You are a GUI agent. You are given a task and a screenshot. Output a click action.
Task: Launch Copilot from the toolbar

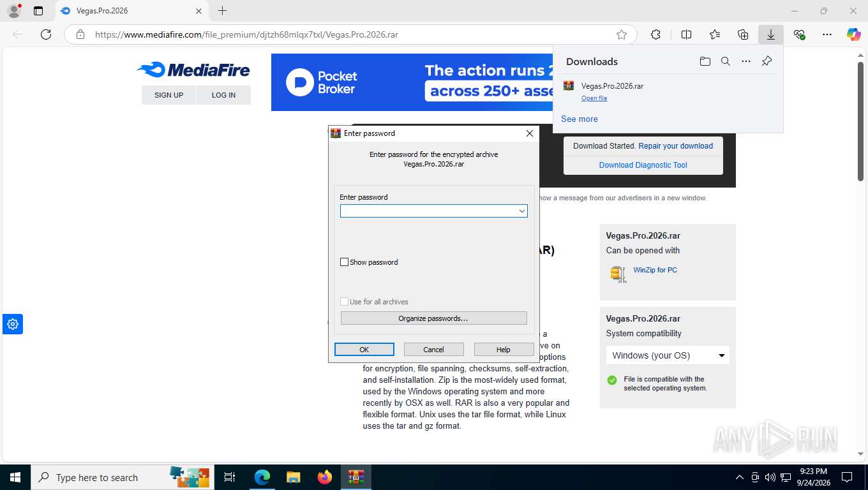pyautogui.click(x=854, y=34)
